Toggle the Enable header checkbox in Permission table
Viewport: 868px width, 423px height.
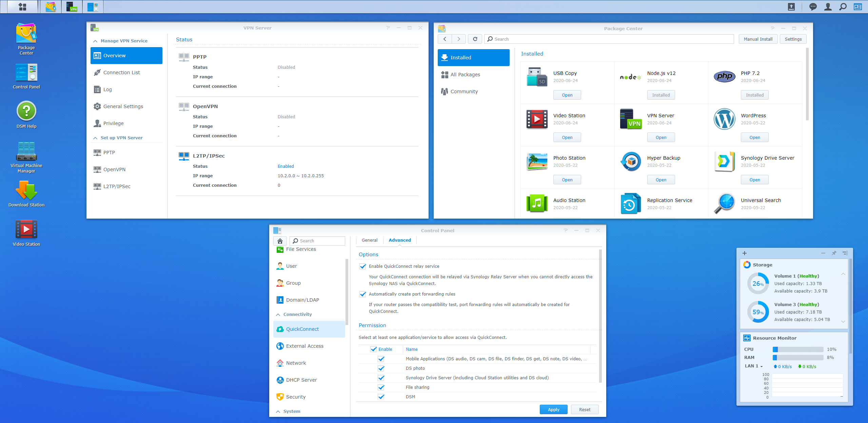coord(374,349)
